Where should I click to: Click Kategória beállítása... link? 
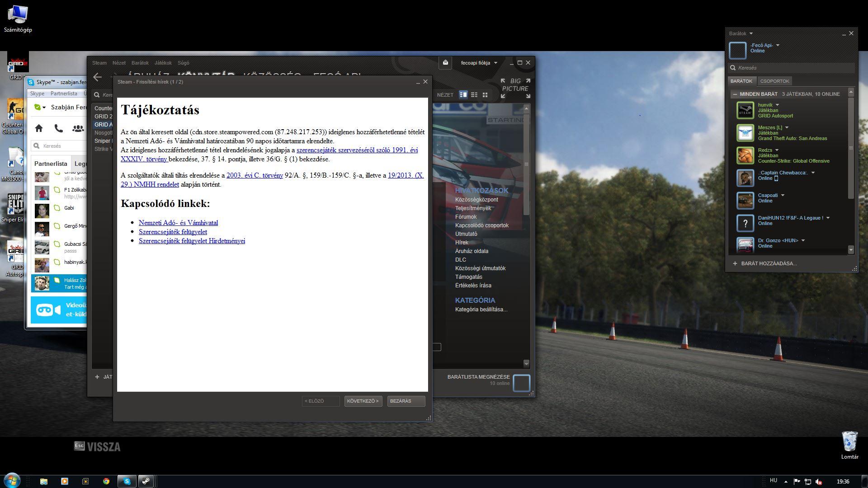click(x=481, y=310)
